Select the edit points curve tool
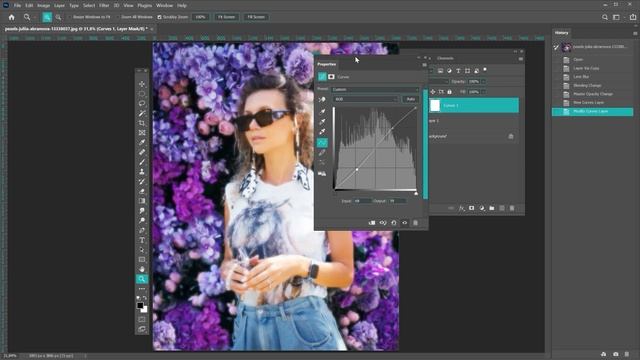640x360 pixels. pos(322,142)
